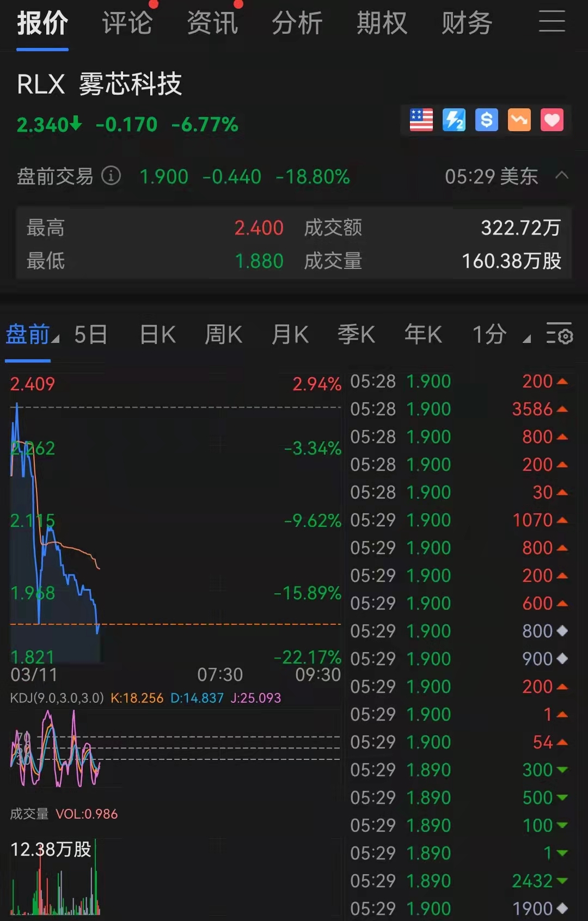Tap the blue dollar sign icon

click(x=486, y=120)
